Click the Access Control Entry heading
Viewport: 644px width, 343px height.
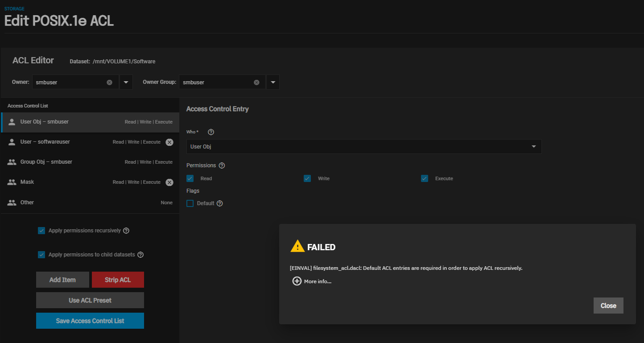218,109
